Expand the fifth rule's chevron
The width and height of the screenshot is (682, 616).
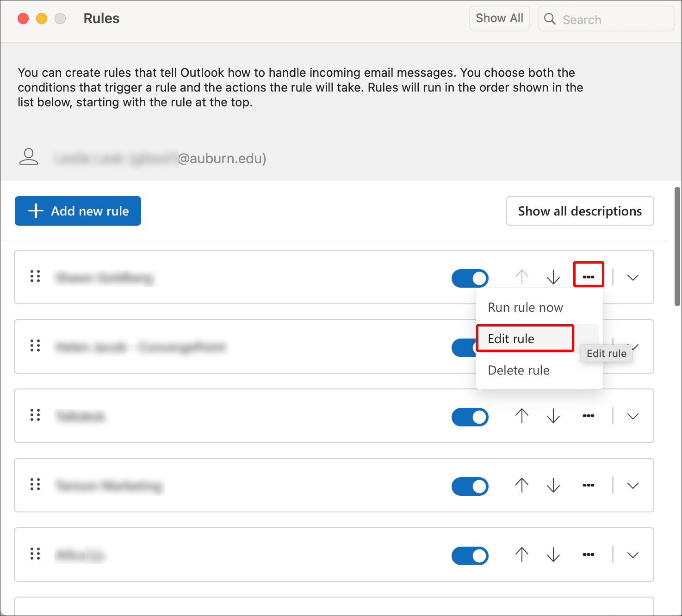coord(633,555)
